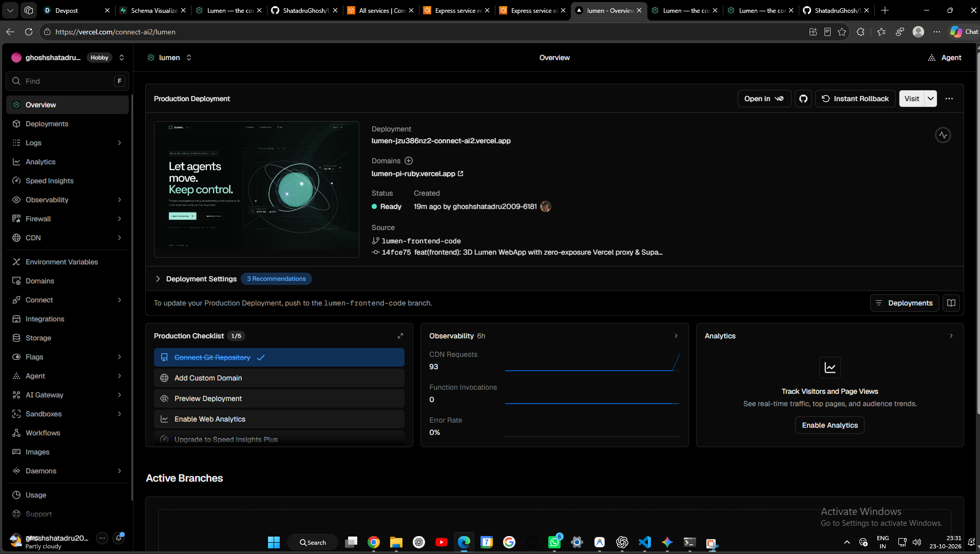Open the Analytics card arrow
Image resolution: width=980 pixels, height=554 pixels.
point(951,336)
